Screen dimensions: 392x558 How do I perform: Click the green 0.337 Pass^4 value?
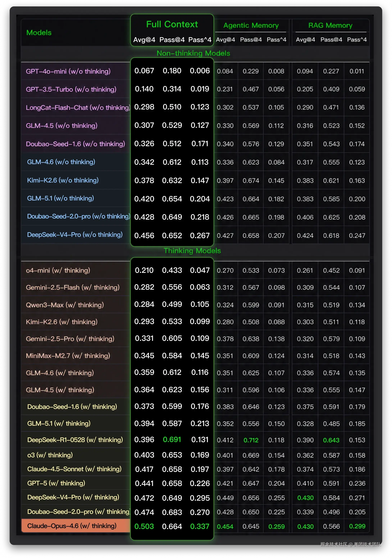coord(200,526)
